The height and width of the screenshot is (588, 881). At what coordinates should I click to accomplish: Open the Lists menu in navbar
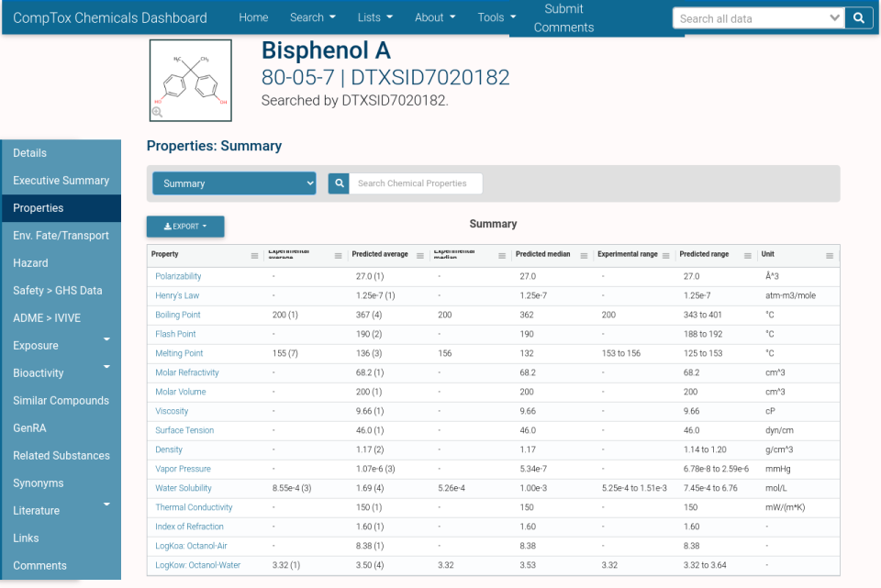click(x=374, y=17)
